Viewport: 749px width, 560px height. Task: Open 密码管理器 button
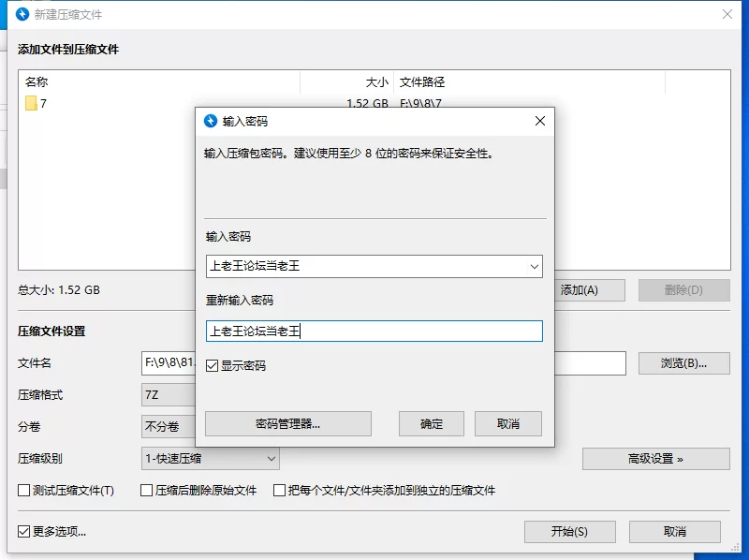click(288, 424)
